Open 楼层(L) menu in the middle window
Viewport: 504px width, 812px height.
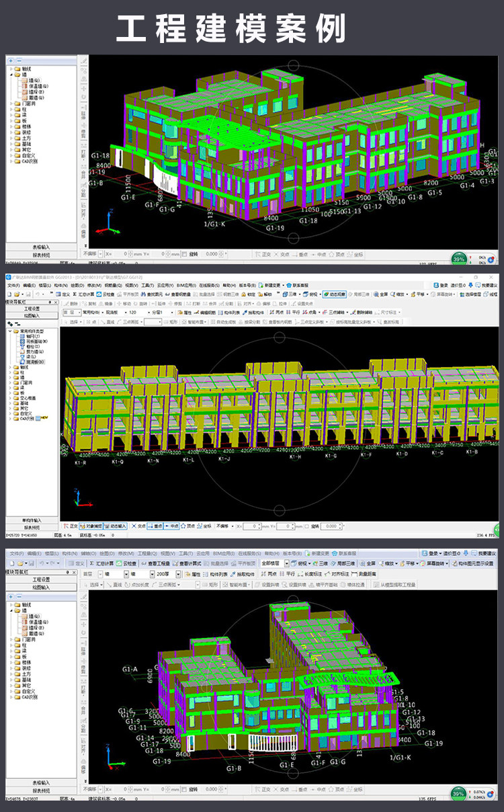[46, 284]
